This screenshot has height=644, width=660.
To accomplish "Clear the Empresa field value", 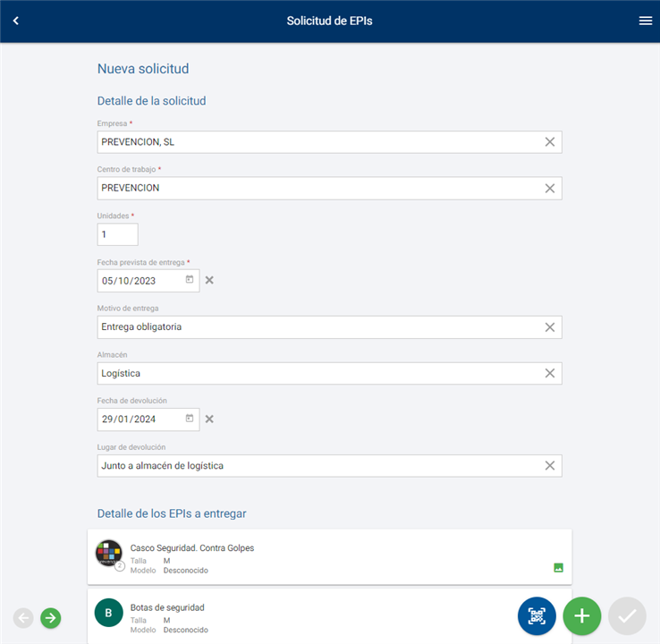I will pyautogui.click(x=550, y=142).
